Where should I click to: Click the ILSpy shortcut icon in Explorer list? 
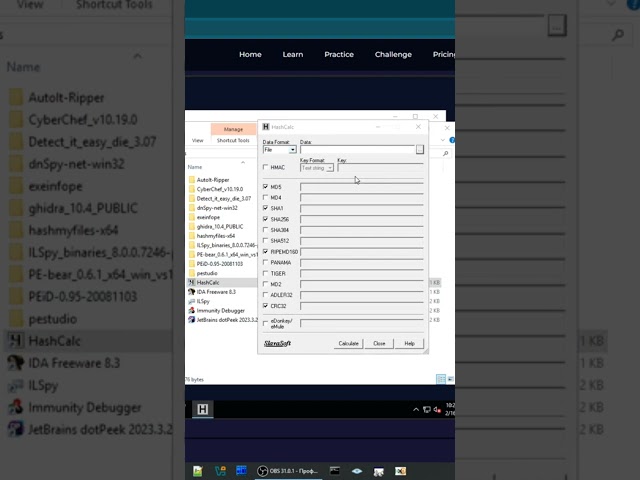[191, 301]
